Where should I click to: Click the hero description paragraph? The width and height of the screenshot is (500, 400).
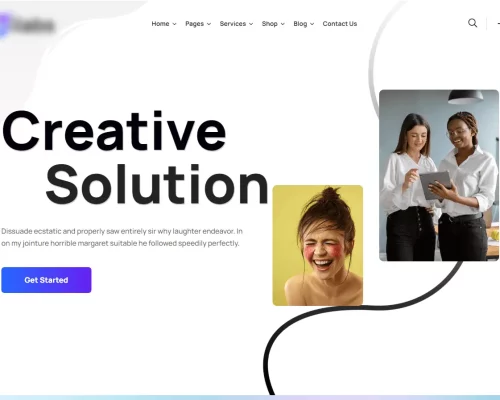122,237
